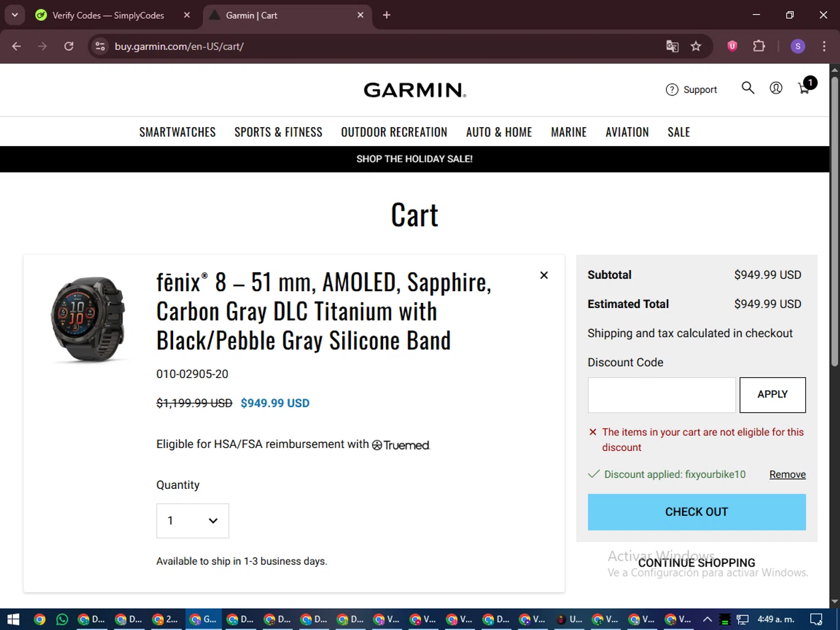Open the notification center icon

point(816,619)
